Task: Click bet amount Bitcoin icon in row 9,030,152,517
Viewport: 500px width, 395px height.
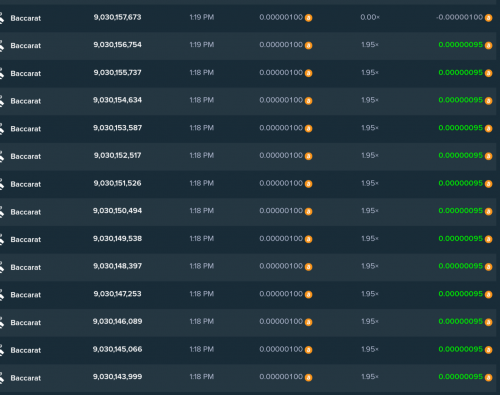Action: click(309, 156)
